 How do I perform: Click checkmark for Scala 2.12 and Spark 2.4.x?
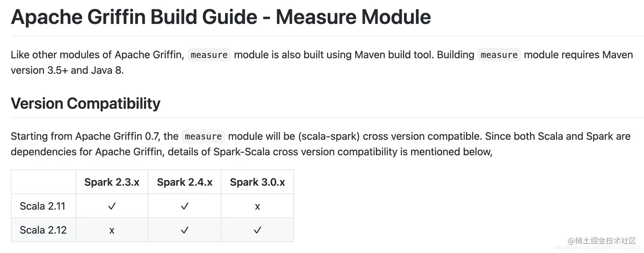point(185,230)
